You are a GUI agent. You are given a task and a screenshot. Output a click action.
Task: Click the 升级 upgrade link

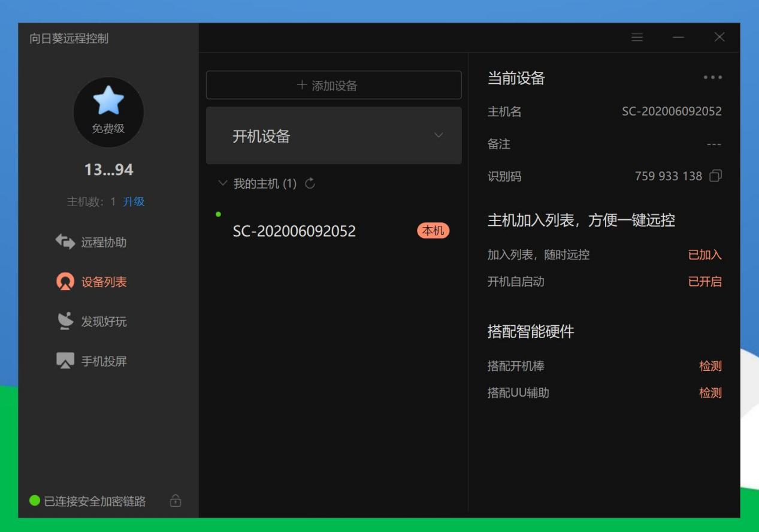pyautogui.click(x=134, y=202)
